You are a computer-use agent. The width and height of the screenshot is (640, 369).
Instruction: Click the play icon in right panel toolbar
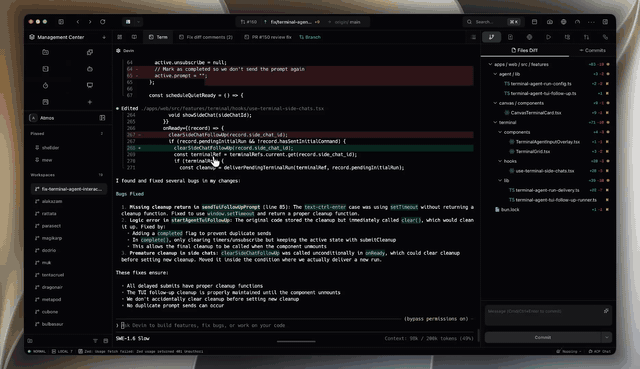click(x=548, y=37)
